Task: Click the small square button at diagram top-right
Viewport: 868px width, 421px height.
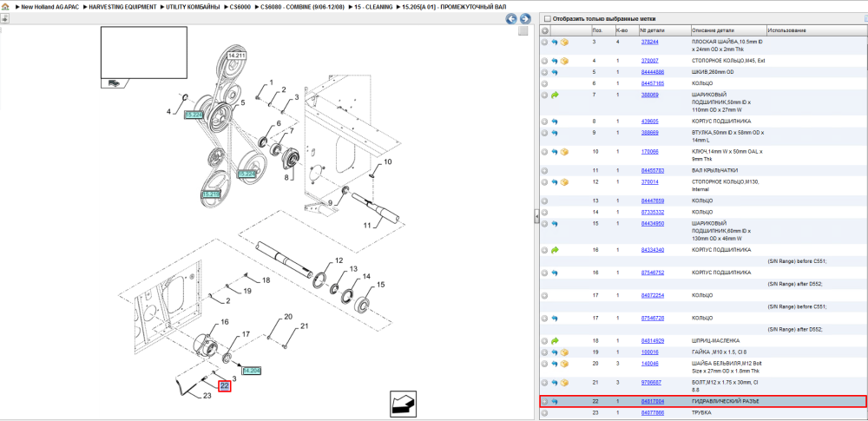Action: pos(523,31)
